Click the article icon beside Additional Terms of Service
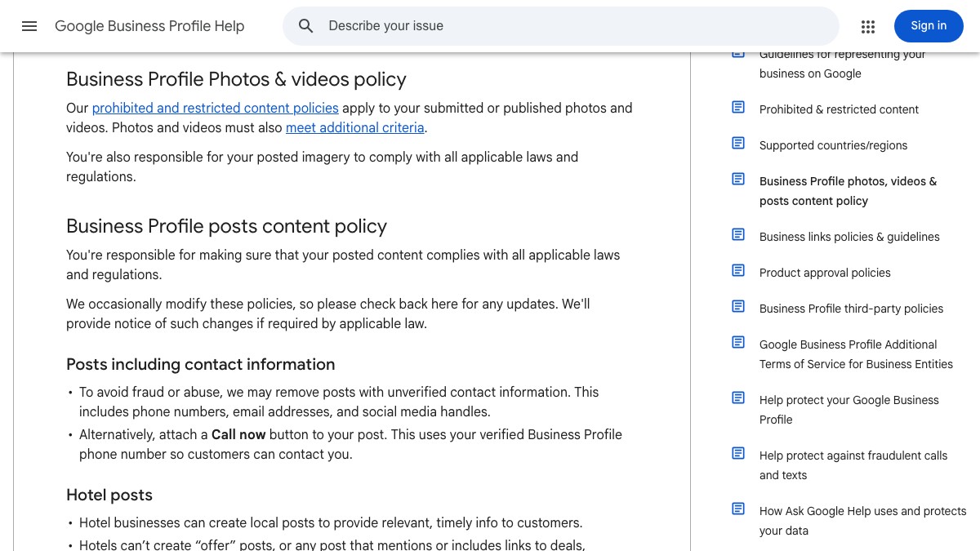Viewport: 980px width, 551px height. tap(738, 342)
